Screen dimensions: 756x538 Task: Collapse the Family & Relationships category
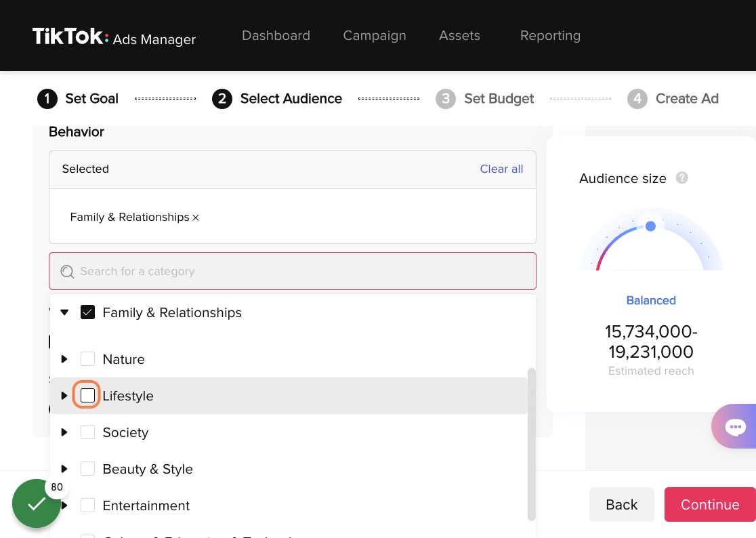coord(64,312)
